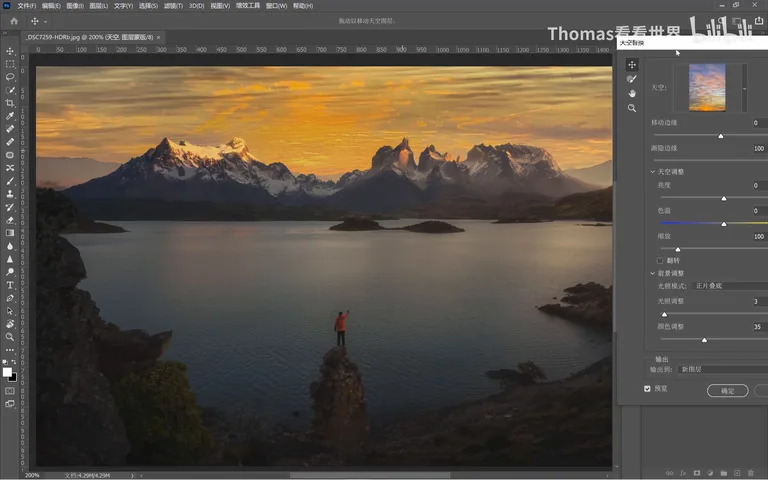Select the Path Selection arrow tool
The height and width of the screenshot is (480, 768).
tap(10, 311)
